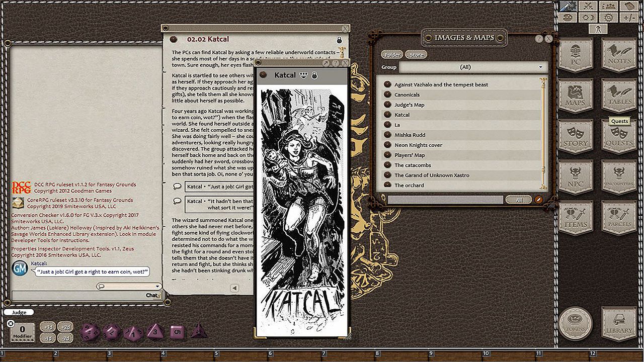Open the Colors palette icon
Image resolution: width=644 pixels, height=362 pixels.
pos(567,18)
